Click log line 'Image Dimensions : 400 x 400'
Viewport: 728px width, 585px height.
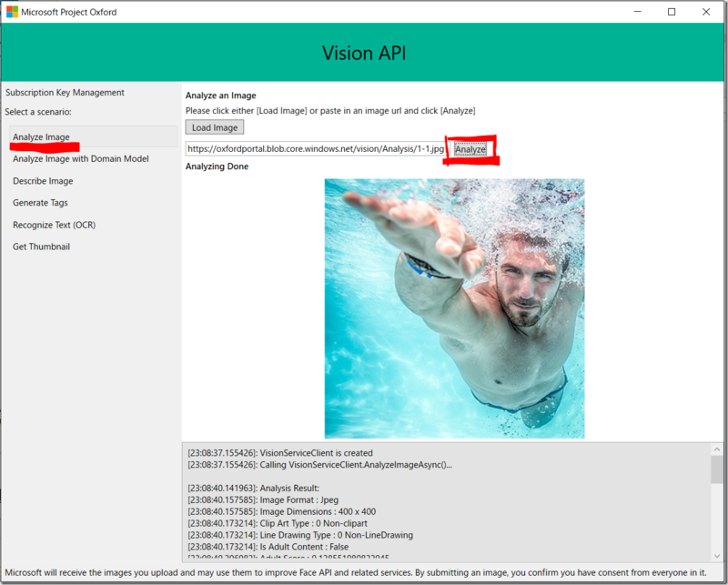282,511
